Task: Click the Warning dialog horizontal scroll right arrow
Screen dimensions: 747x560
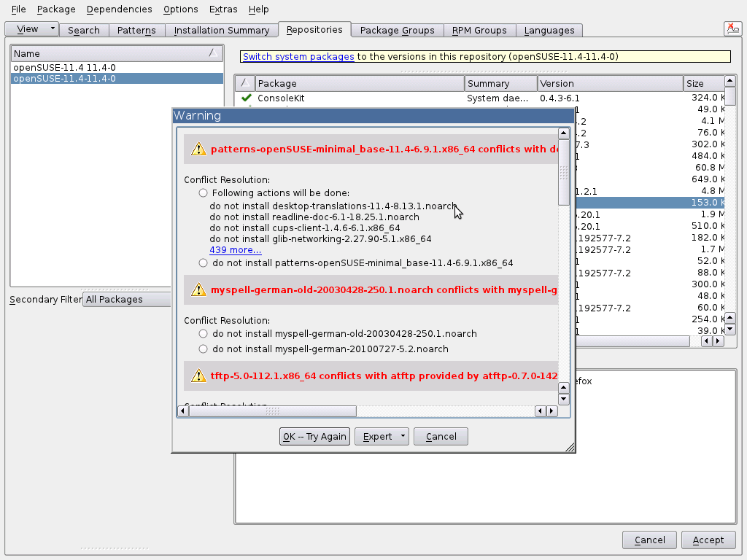Action: pyautogui.click(x=551, y=411)
